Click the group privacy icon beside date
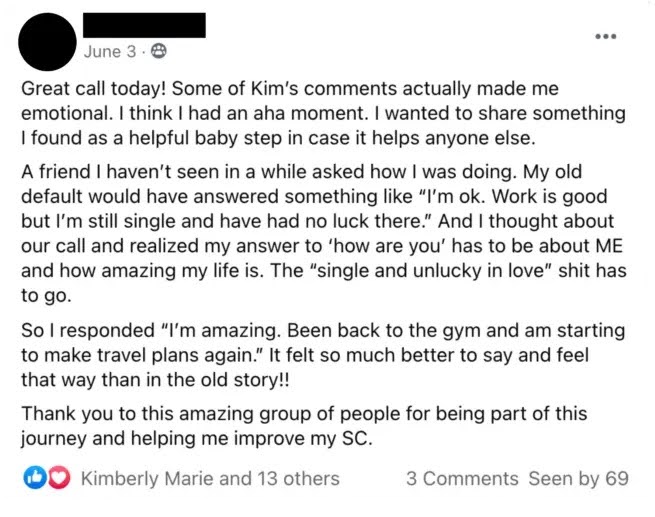655x517 pixels. coord(158,51)
